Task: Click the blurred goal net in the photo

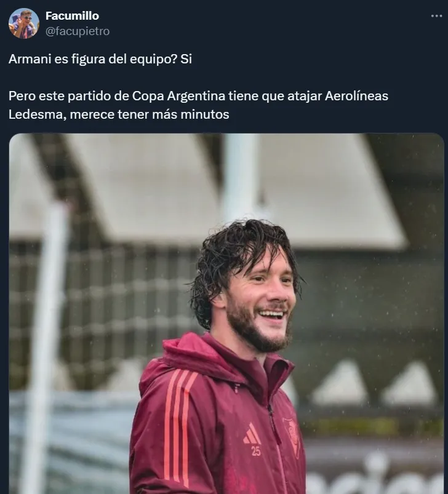Action: (104, 315)
